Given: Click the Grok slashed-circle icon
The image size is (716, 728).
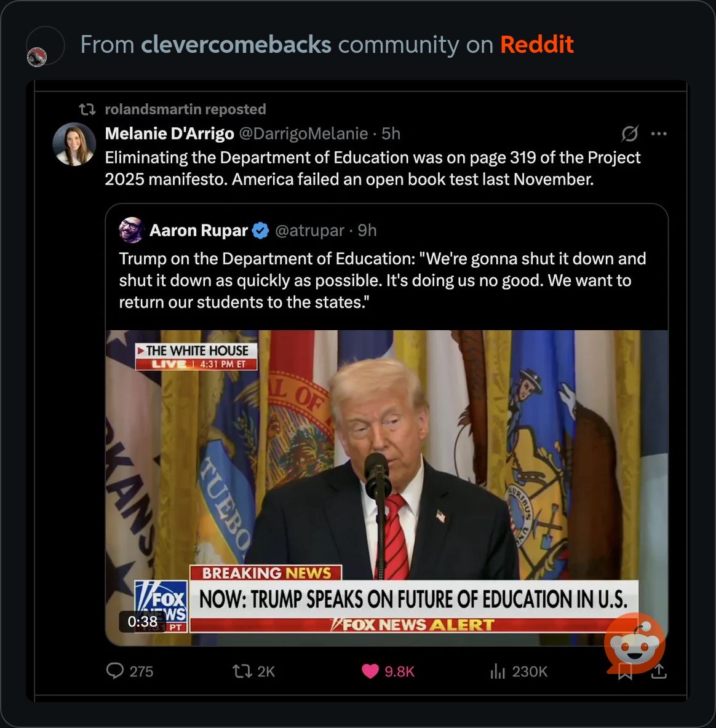Looking at the screenshot, I should pos(630,133).
